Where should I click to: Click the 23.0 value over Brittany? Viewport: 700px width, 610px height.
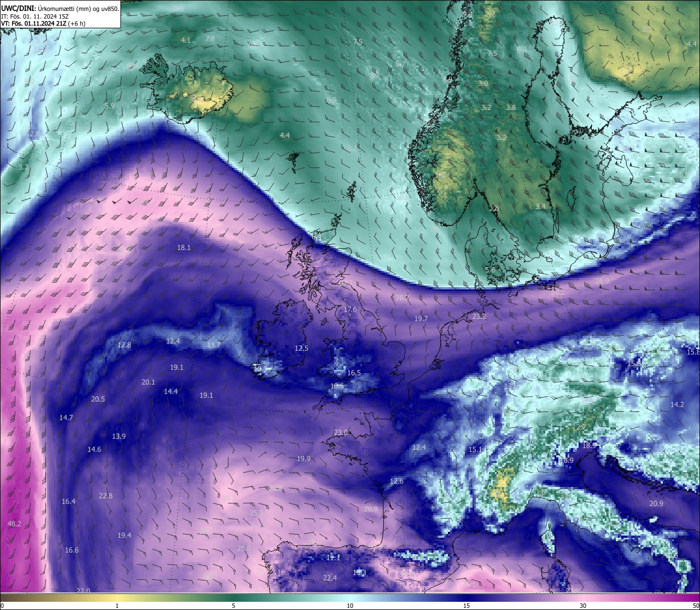click(x=341, y=433)
